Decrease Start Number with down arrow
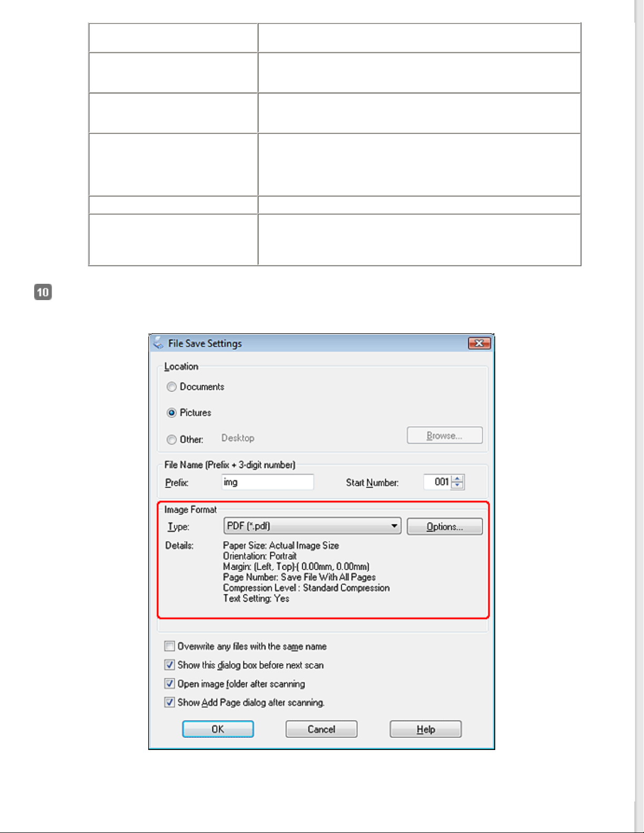The height and width of the screenshot is (833, 644). click(457, 486)
